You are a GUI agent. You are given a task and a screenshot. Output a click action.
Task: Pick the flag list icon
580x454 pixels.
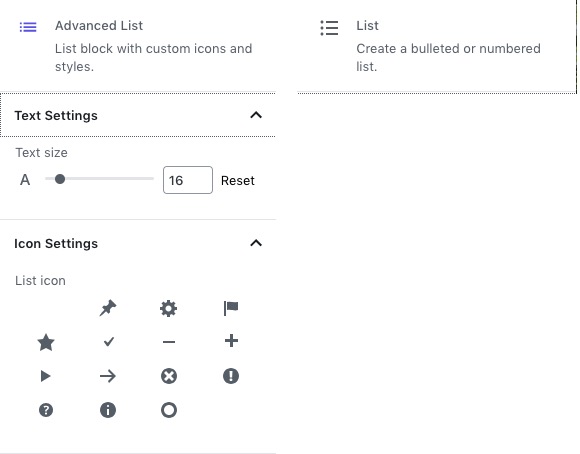point(231,308)
